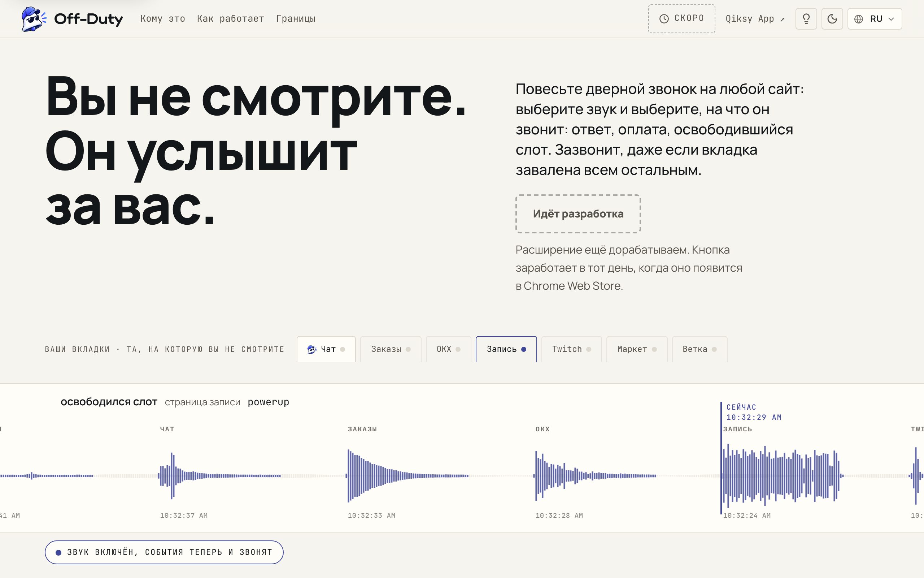Click the ОКХ waveform on the timeline
This screenshot has width=924, height=578.
595,475
